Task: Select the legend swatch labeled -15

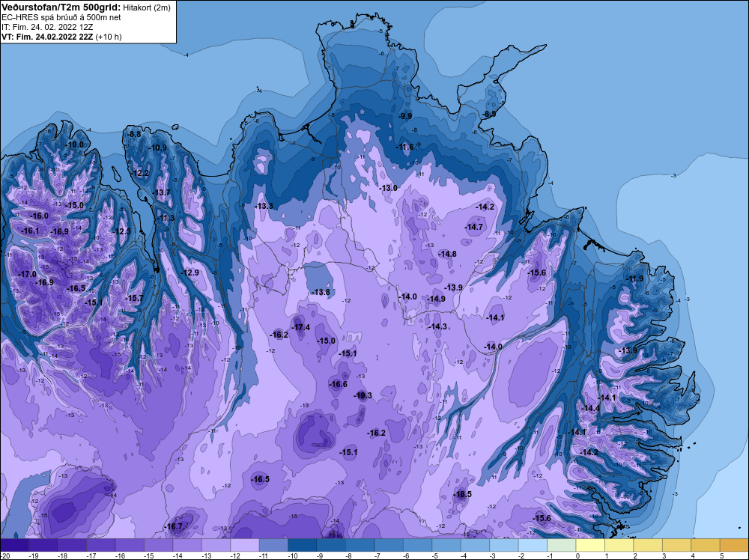Action: (159, 545)
